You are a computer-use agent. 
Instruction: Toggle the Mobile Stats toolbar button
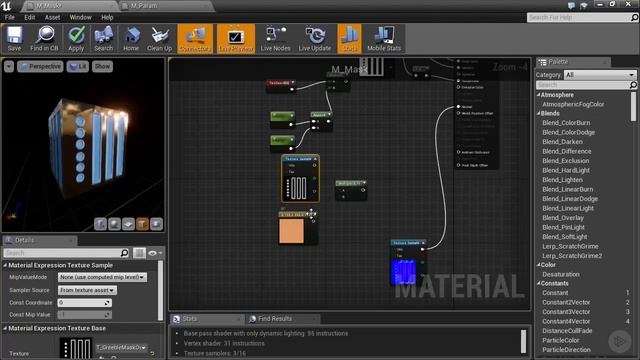point(384,39)
